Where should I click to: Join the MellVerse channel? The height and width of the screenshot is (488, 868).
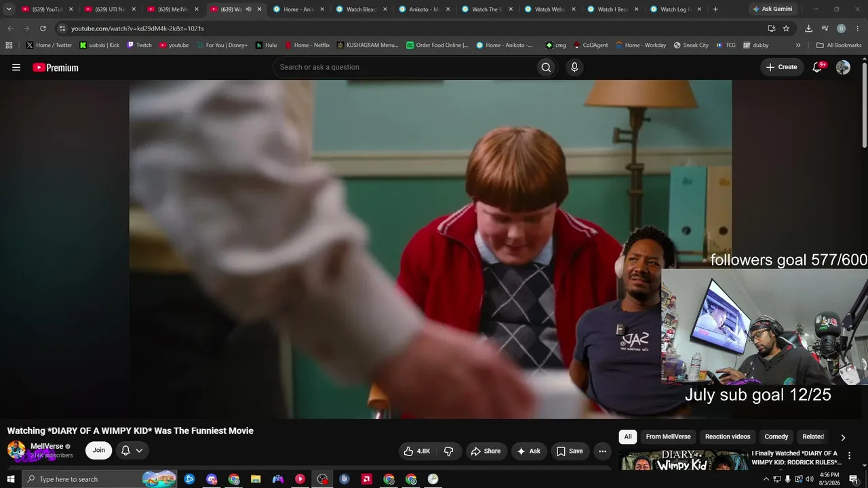99,451
